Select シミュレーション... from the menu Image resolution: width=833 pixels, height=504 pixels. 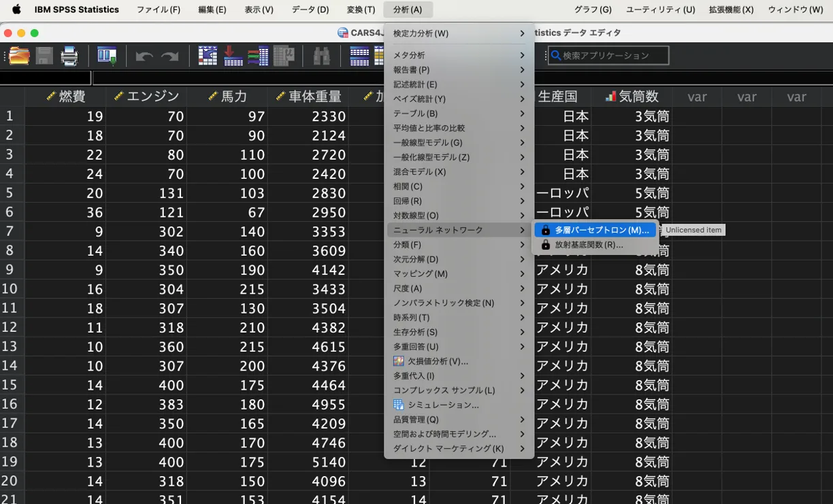click(x=443, y=405)
